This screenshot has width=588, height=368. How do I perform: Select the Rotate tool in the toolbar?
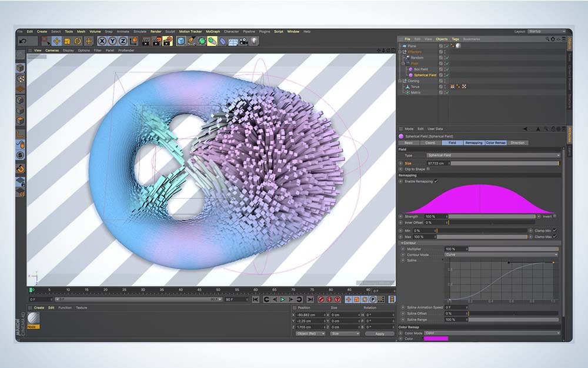pyautogui.click(x=77, y=41)
